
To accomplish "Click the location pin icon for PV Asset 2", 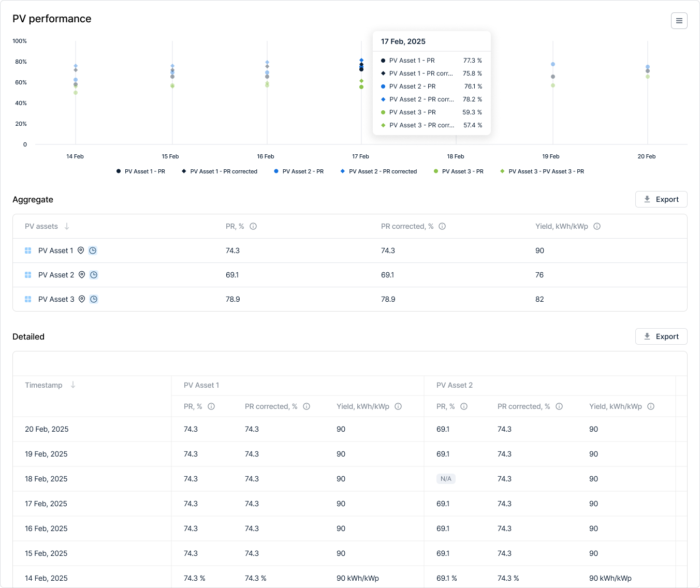I will pos(81,275).
